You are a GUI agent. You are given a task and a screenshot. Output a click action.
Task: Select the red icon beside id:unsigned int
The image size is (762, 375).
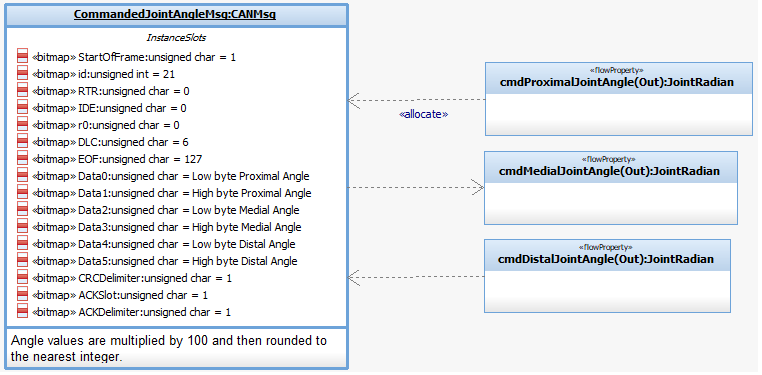point(22,74)
